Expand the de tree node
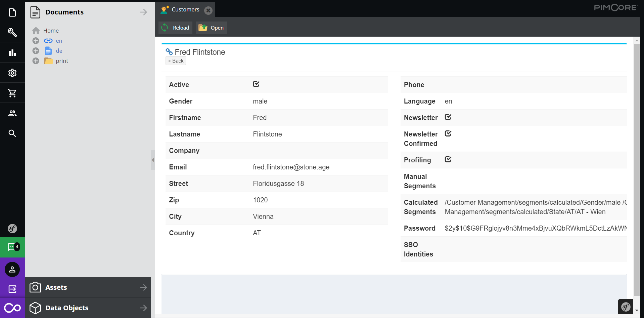 pos(36,51)
